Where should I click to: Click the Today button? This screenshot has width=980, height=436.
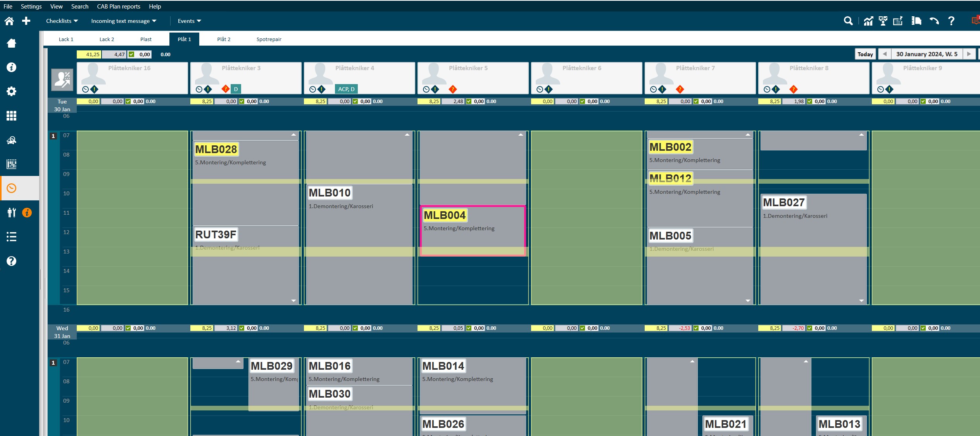865,54
